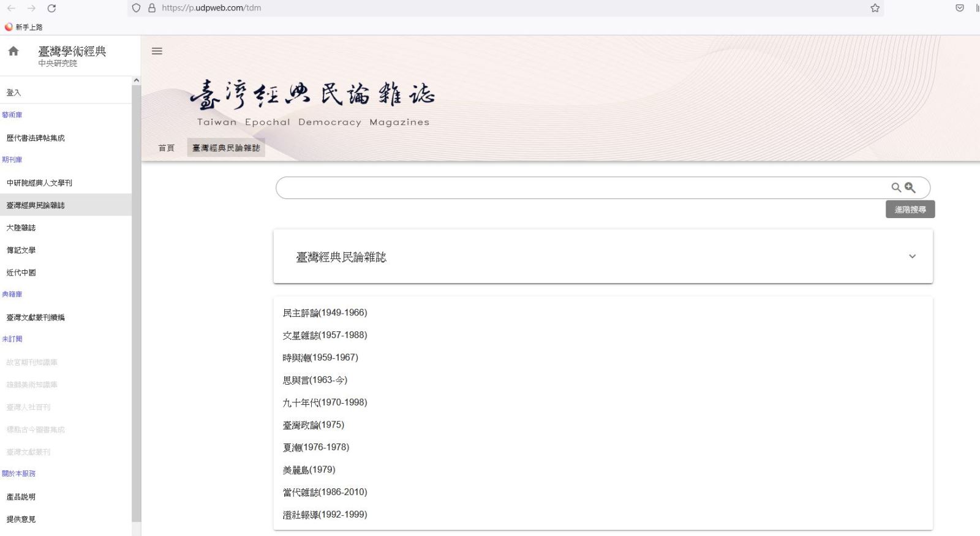Open 當代雜誌(1986-2010) magazine

tap(325, 493)
